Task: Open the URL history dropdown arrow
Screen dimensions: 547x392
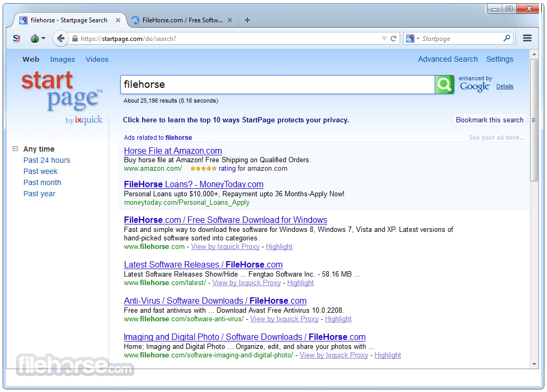Action: [384, 39]
